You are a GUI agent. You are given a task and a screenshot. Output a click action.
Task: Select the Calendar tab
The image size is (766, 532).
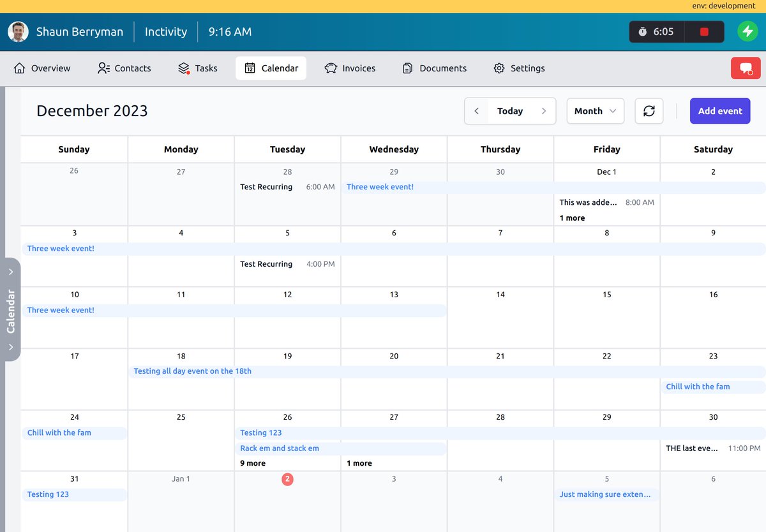[271, 68]
